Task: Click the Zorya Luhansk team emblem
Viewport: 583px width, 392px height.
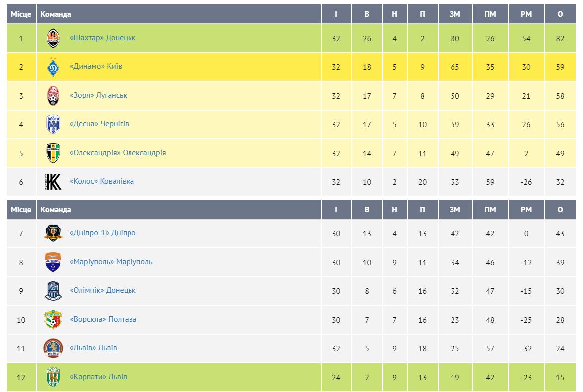Action: coord(53,96)
